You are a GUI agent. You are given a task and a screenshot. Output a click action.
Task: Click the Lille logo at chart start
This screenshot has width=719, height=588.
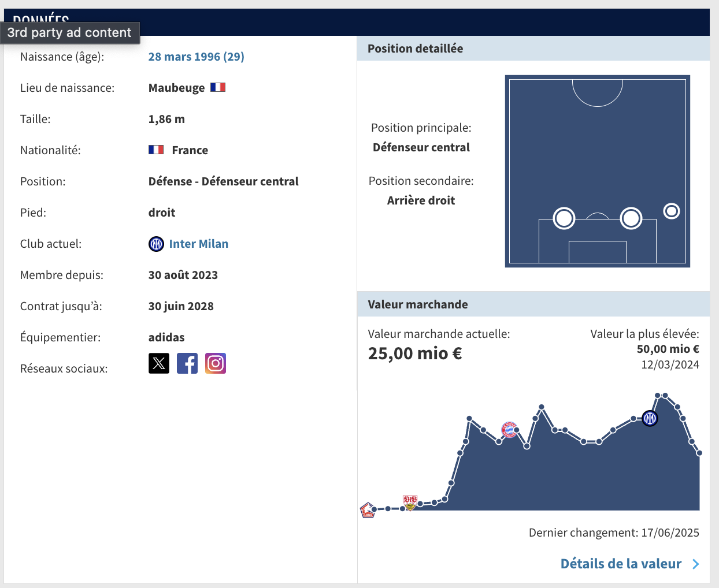(368, 510)
